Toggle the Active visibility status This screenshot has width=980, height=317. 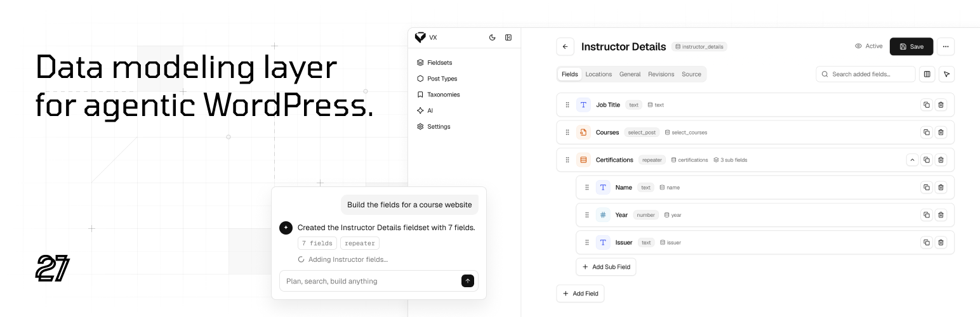click(x=868, y=46)
